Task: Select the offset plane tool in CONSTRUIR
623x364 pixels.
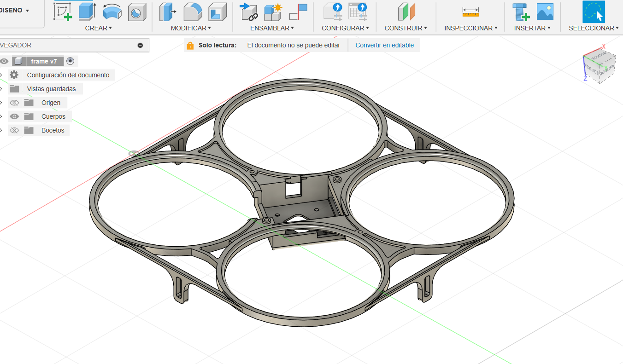Action: (x=406, y=12)
